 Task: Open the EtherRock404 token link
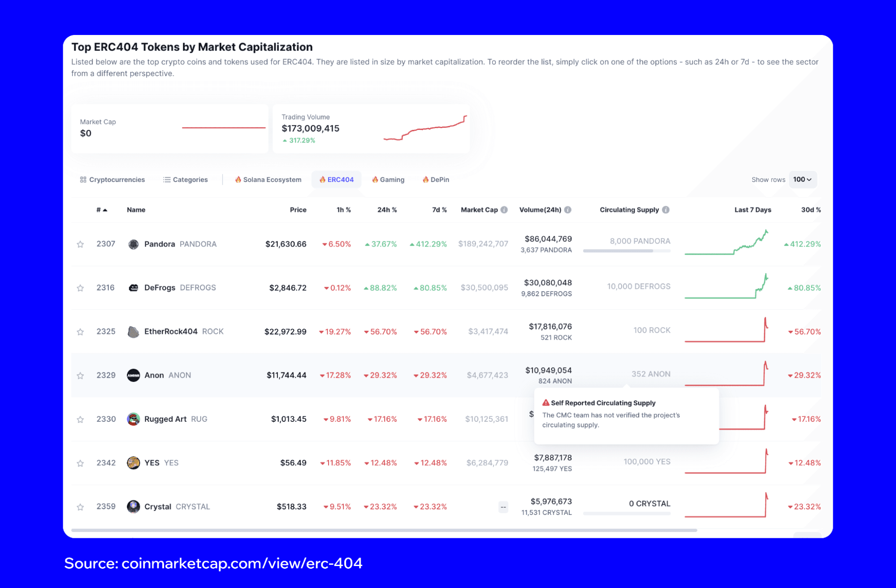pyautogui.click(x=171, y=332)
